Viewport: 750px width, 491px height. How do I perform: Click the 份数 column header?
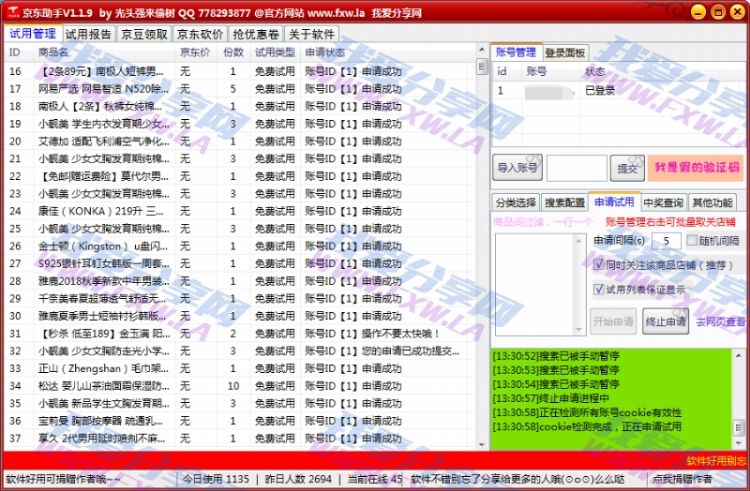click(233, 52)
